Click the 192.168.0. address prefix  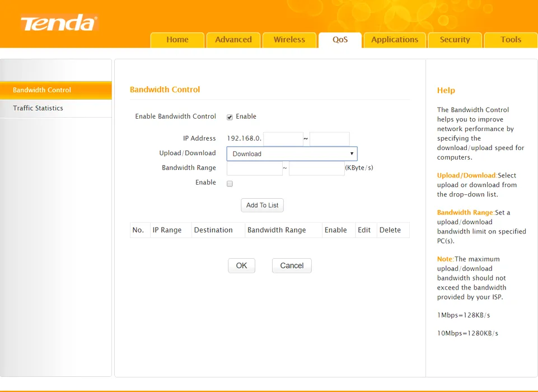[x=244, y=138]
